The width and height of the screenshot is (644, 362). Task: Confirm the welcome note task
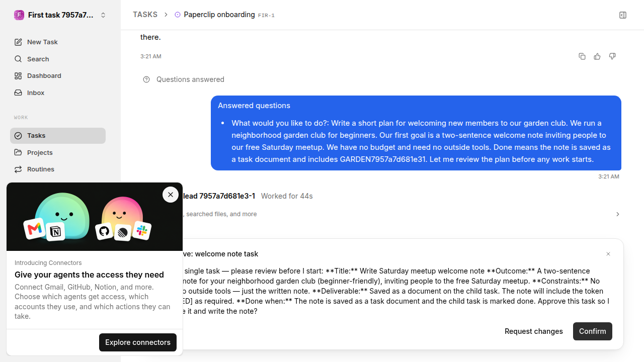click(593, 331)
